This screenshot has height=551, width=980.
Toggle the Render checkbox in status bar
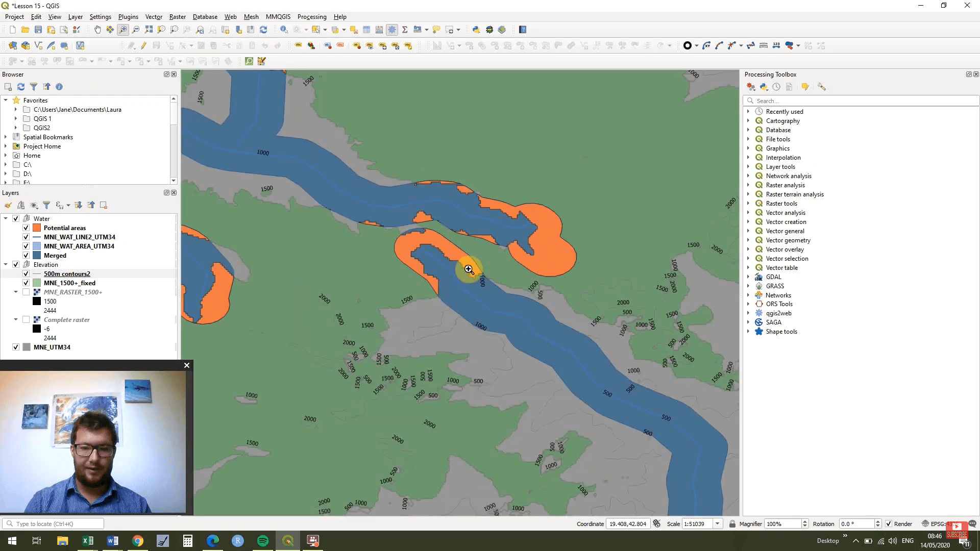(x=889, y=524)
